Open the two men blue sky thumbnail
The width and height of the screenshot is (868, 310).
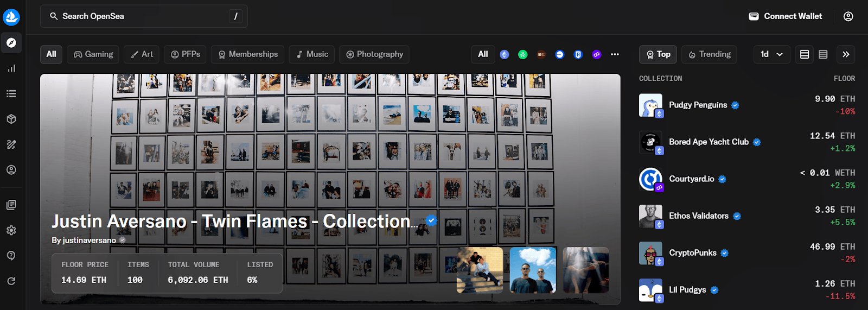click(x=533, y=270)
